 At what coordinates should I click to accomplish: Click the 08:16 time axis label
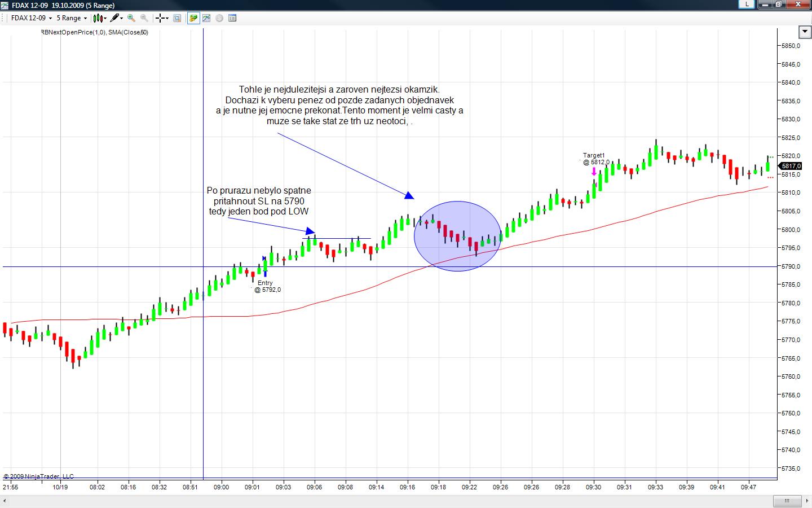pos(128,487)
